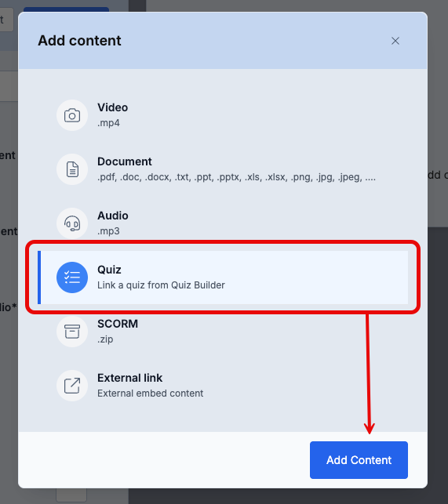Click the blue Quiz checklist icon
Viewport: 448px width, 504px height.
pyautogui.click(x=72, y=277)
